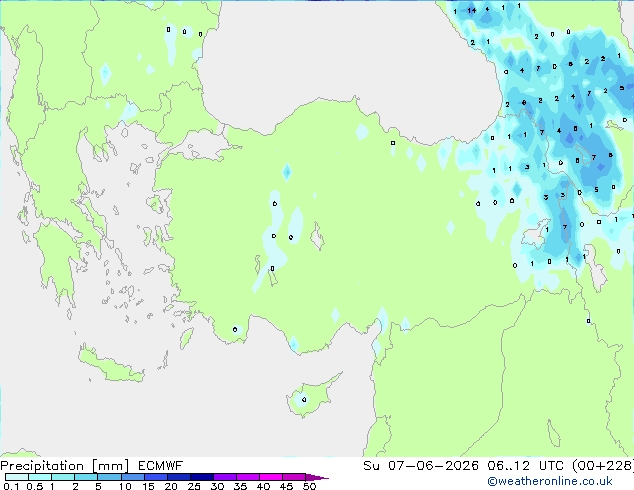The image size is (634, 490).
Task: Click the (00+228) forecast offset text
Action: (x=602, y=466)
